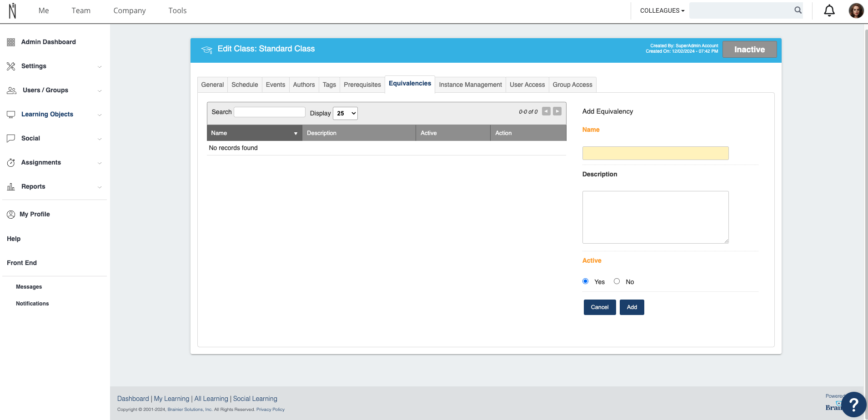Select Yes for Active
Screen dimensions: 868x420
coord(586,281)
